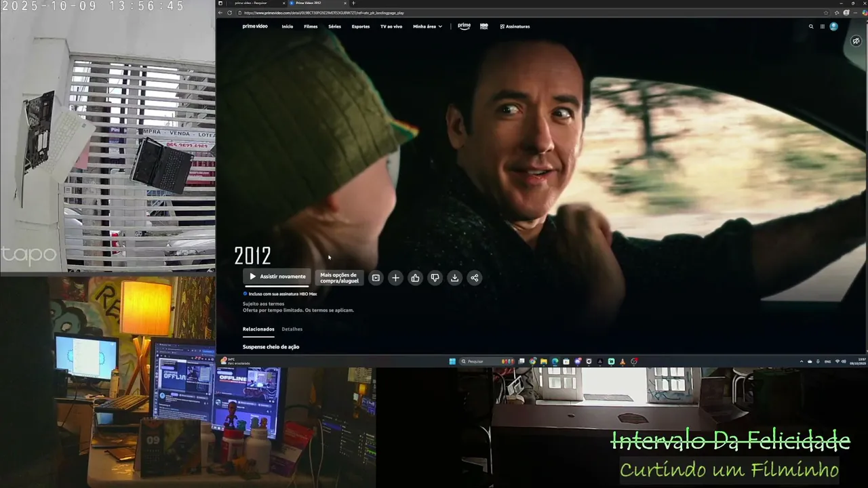Click the text 'Incluso com sua assinatura HBO Max'

[283, 294]
